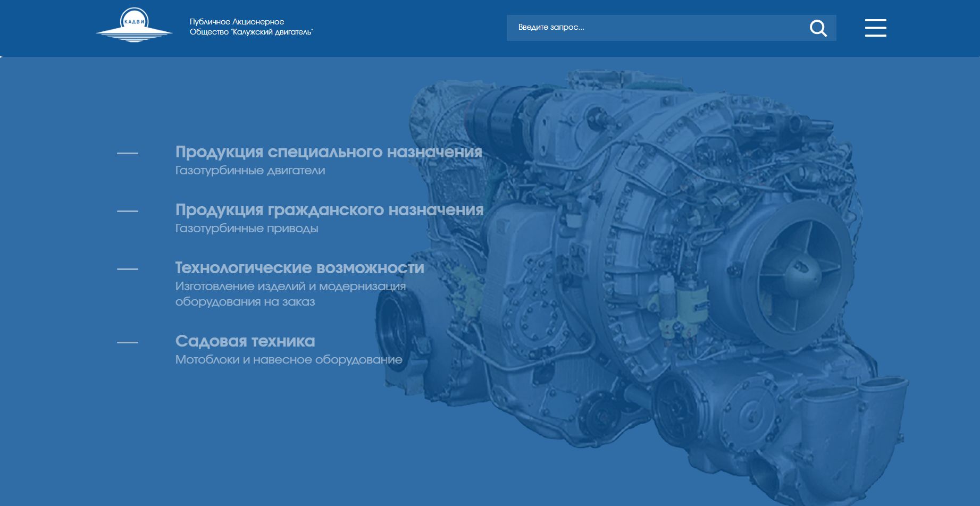The width and height of the screenshot is (980, 506).
Task: Click the Газотурбинные приводы subtitle
Action: coord(247,229)
